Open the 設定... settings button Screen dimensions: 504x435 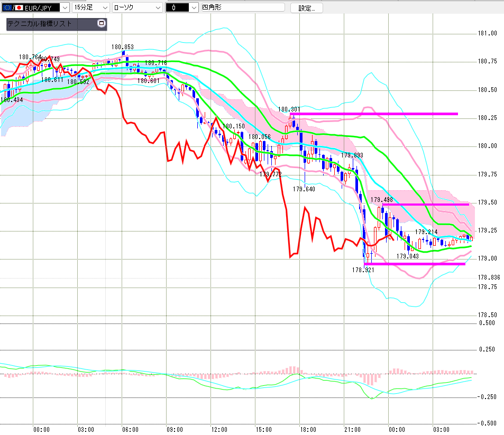(307, 8)
